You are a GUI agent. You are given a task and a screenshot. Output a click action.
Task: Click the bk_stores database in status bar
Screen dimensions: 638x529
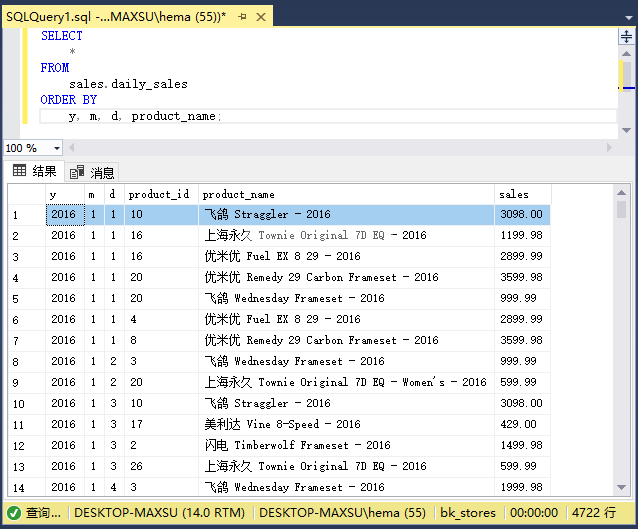tap(468, 513)
